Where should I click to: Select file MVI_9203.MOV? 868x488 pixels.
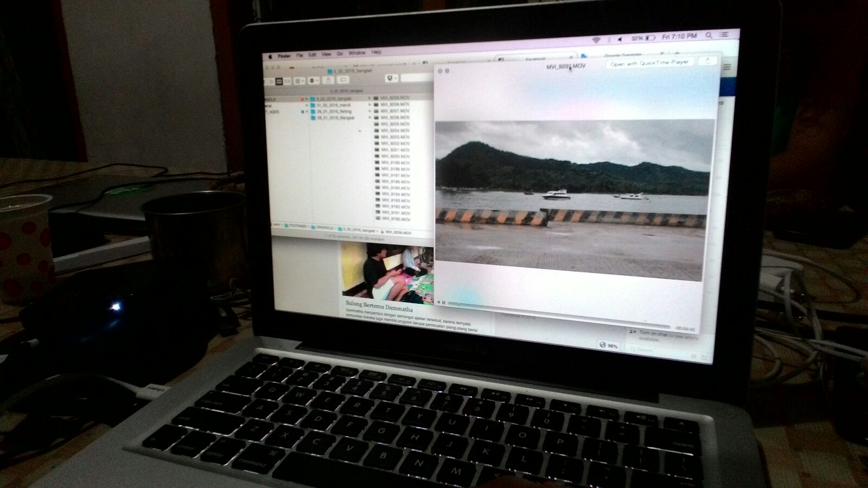pyautogui.click(x=392, y=137)
